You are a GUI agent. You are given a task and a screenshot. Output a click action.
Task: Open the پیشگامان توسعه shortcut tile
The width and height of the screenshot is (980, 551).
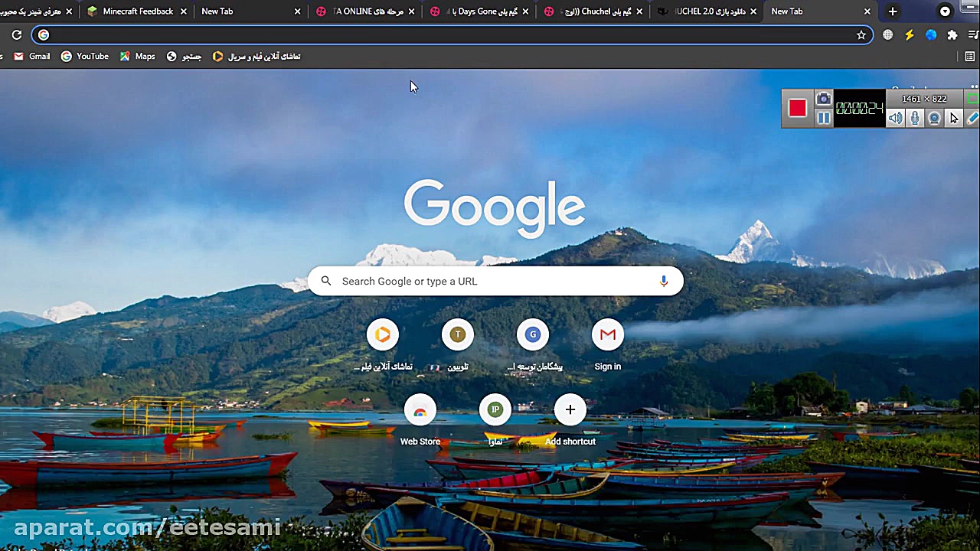(533, 345)
